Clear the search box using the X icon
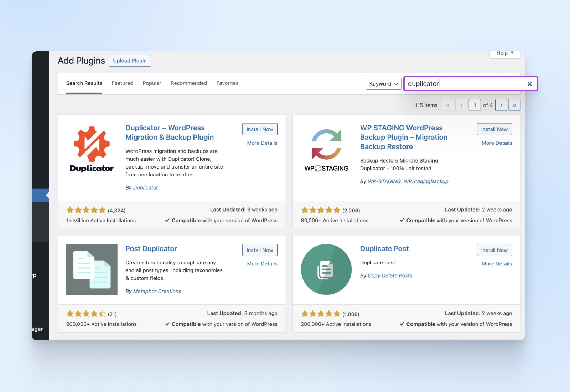 coord(530,84)
